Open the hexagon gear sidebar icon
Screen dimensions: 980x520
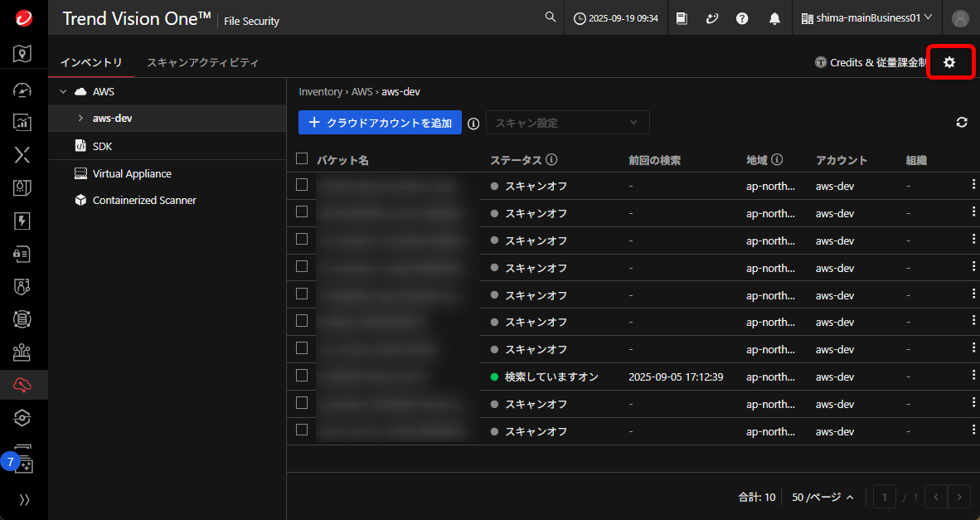coord(22,418)
